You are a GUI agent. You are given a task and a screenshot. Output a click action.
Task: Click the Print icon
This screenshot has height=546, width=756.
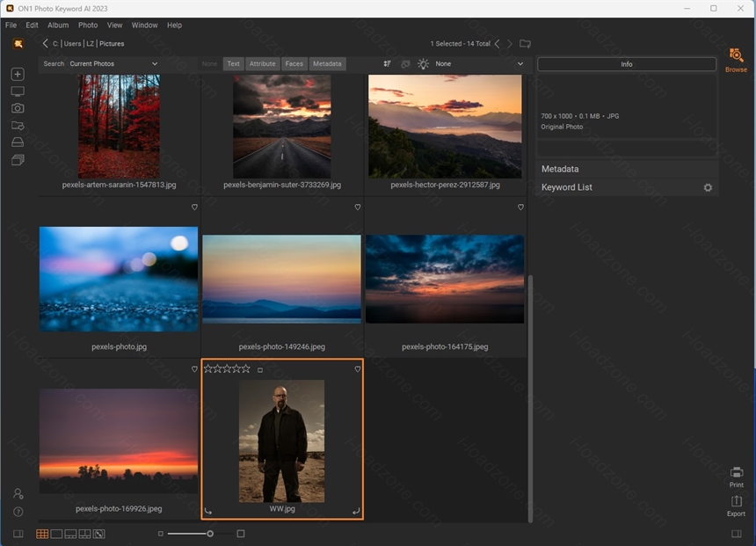tap(737, 477)
